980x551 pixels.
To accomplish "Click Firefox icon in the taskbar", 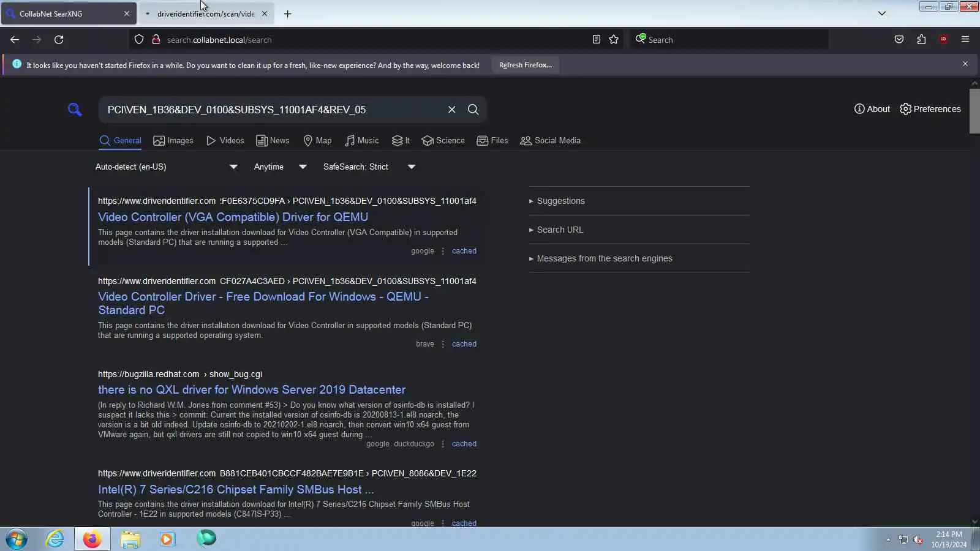I will (92, 539).
